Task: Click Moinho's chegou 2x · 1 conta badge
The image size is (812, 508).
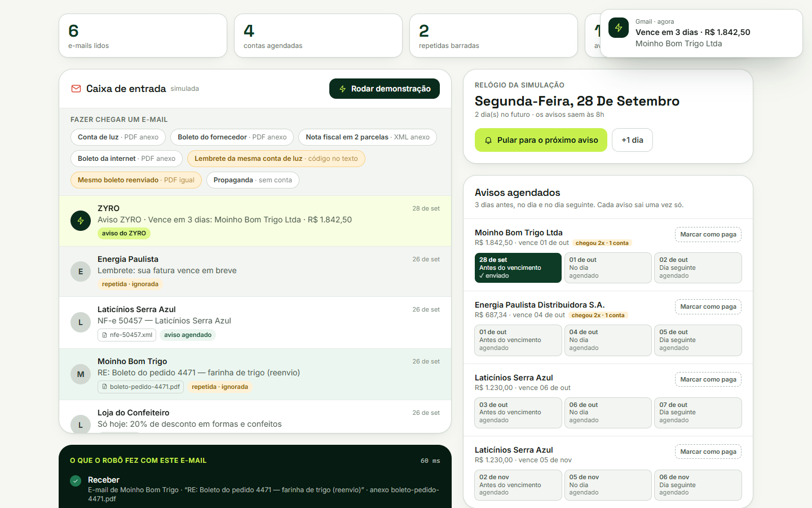Action: 602,243
